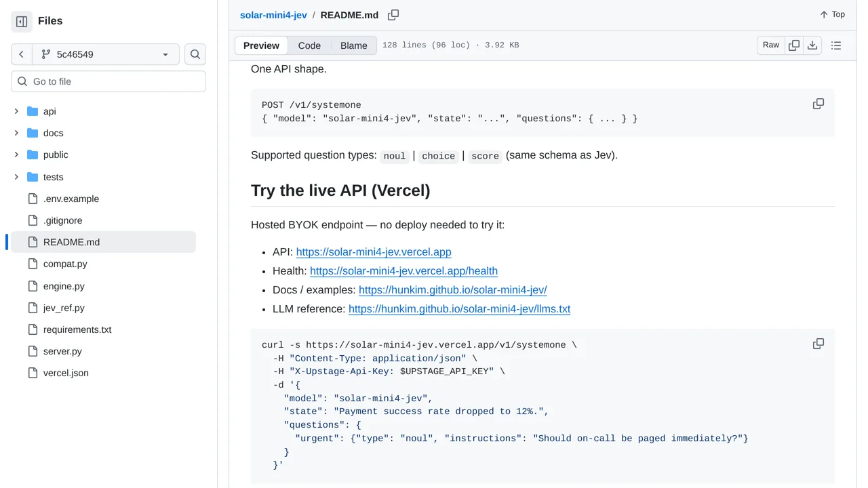
Task: Click the 'choice' inline code label
Action: pos(438,156)
